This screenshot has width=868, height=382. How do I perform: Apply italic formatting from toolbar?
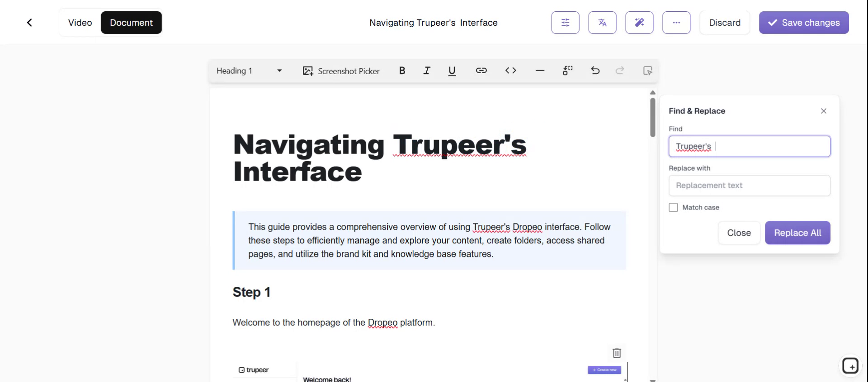tap(426, 70)
